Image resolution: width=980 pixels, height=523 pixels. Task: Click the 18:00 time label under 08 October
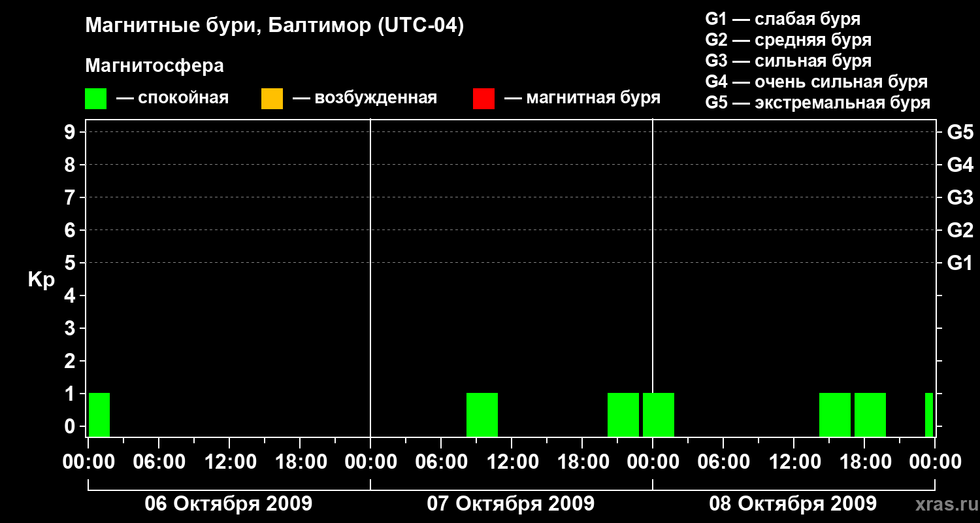[864, 462]
